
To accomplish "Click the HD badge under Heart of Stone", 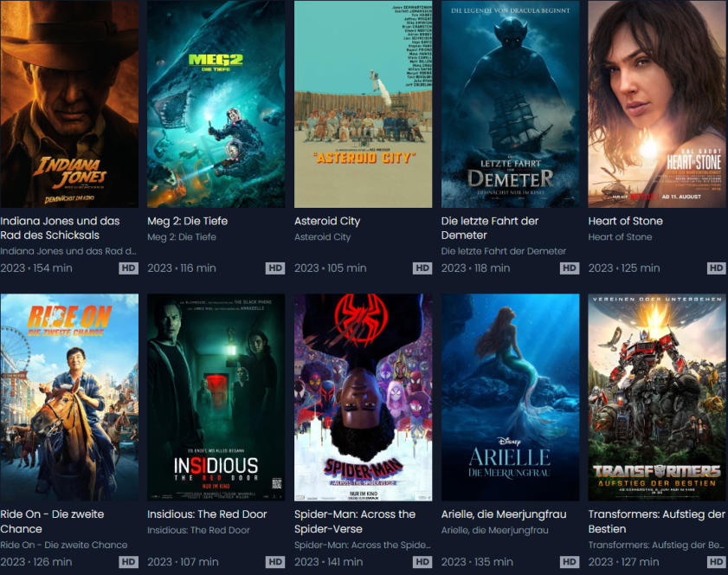I will click(x=717, y=268).
